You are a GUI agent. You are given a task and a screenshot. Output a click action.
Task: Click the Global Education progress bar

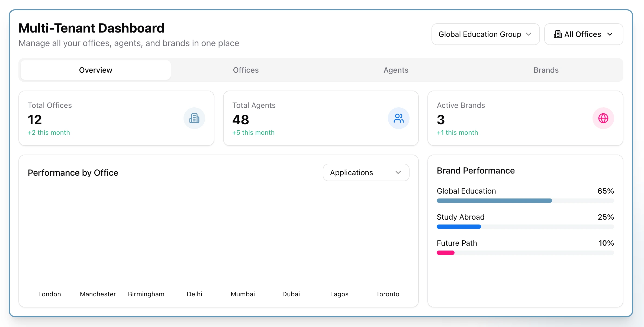click(494, 201)
